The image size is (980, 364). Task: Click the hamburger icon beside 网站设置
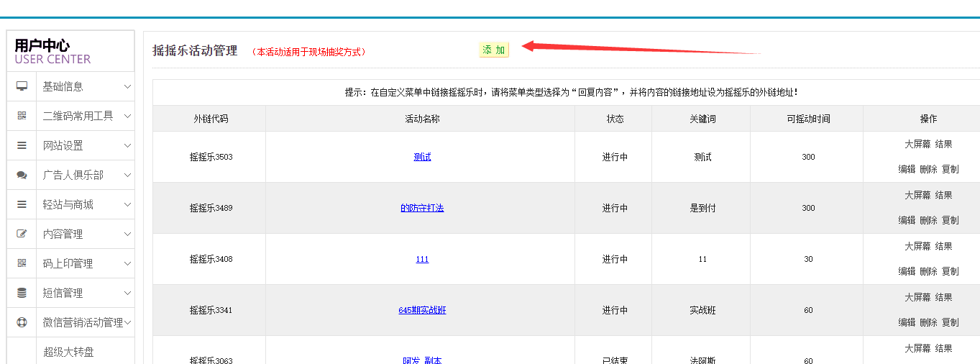[x=22, y=145]
